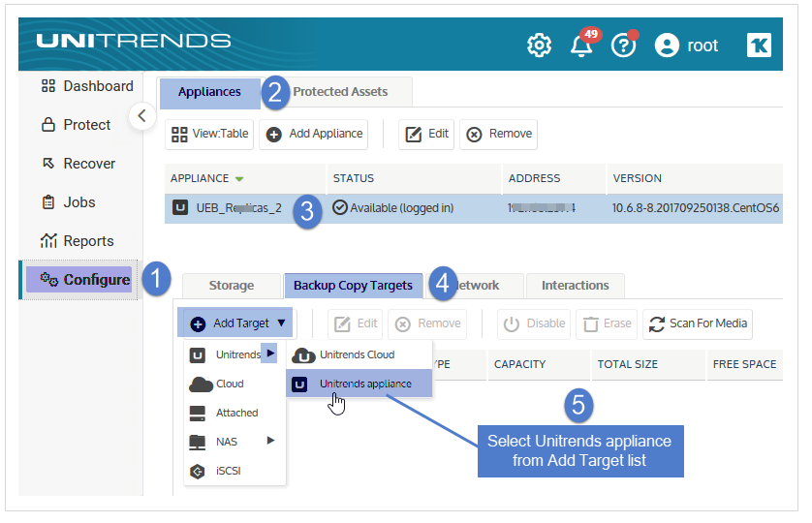The width and height of the screenshot is (812, 523).
Task: Select Configure in the sidebar
Action: 78,280
